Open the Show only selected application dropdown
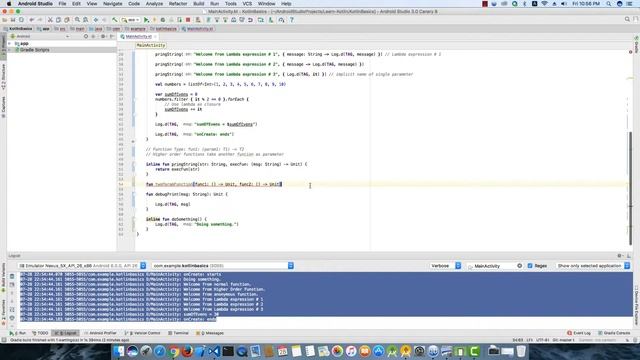The width and height of the screenshot is (640, 360). click(x=593, y=266)
